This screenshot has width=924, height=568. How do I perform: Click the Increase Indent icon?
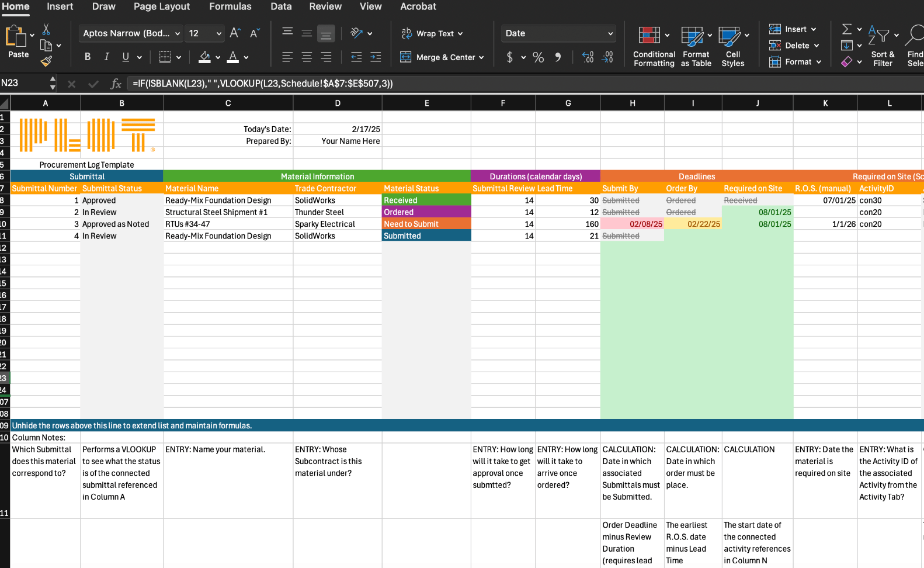(375, 57)
